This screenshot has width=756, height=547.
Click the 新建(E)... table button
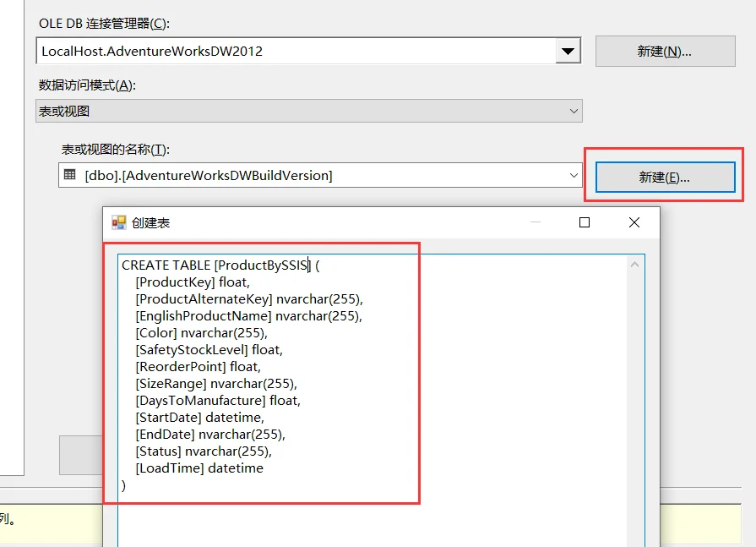click(x=666, y=177)
